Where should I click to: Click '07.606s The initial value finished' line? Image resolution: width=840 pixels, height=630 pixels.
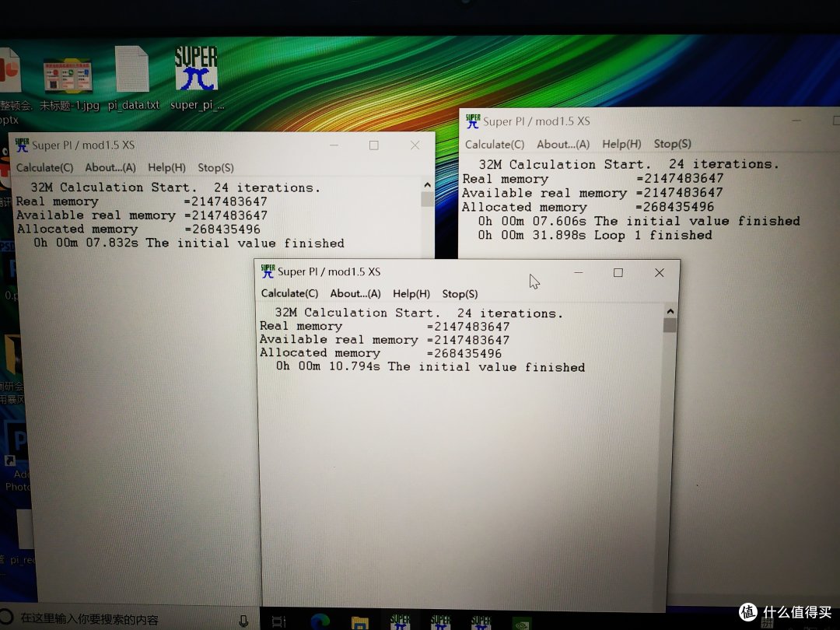coord(639,221)
